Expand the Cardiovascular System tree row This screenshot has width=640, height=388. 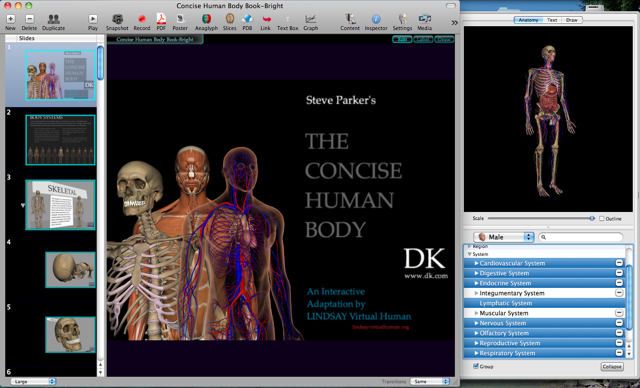pos(476,263)
